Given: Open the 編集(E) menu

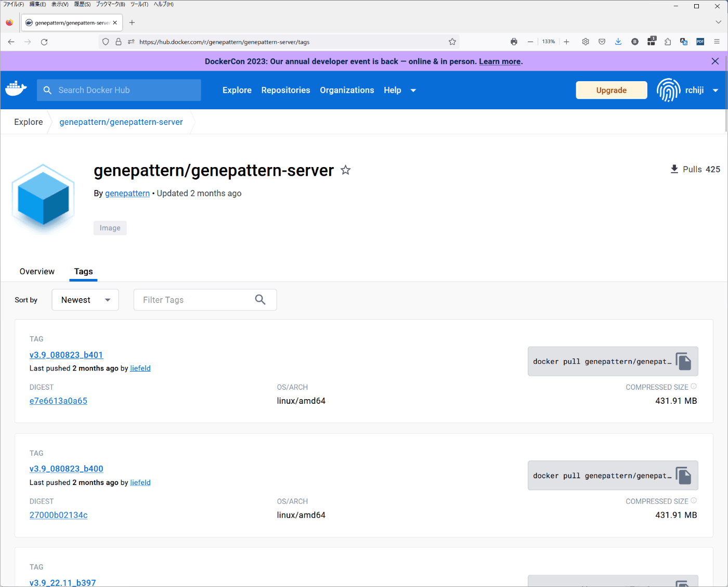Looking at the screenshot, I should pyautogui.click(x=37, y=4).
